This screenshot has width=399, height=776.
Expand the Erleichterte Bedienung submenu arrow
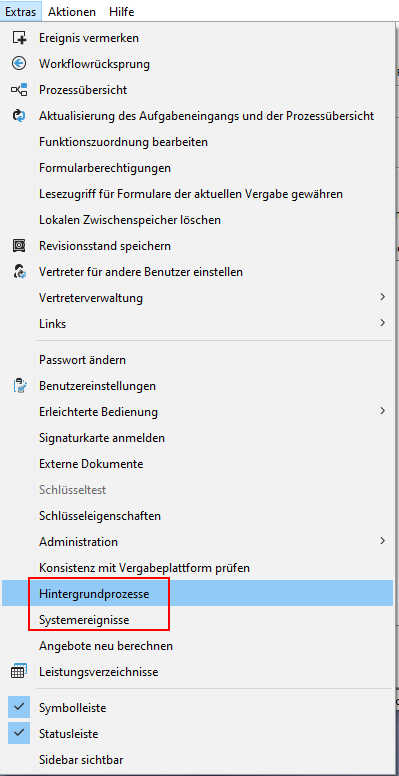[x=382, y=411]
